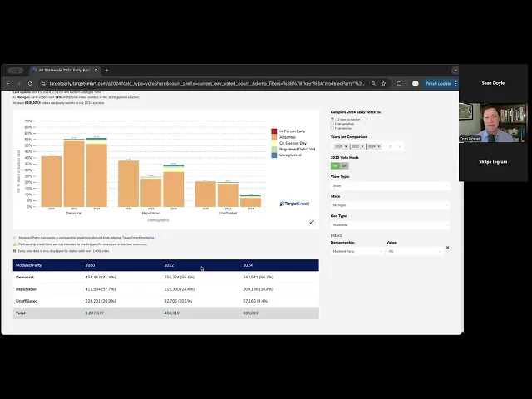
Task: Close the MI Statewide 2024 Early tab
Action: pyautogui.click(x=96, y=70)
